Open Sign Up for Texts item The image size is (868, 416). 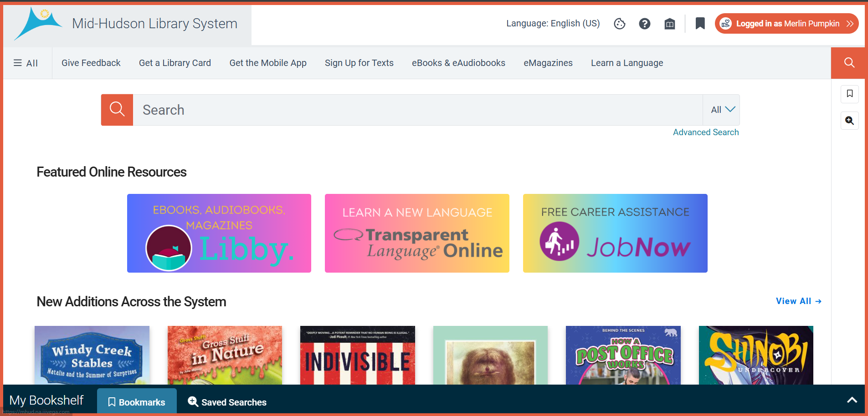359,63
